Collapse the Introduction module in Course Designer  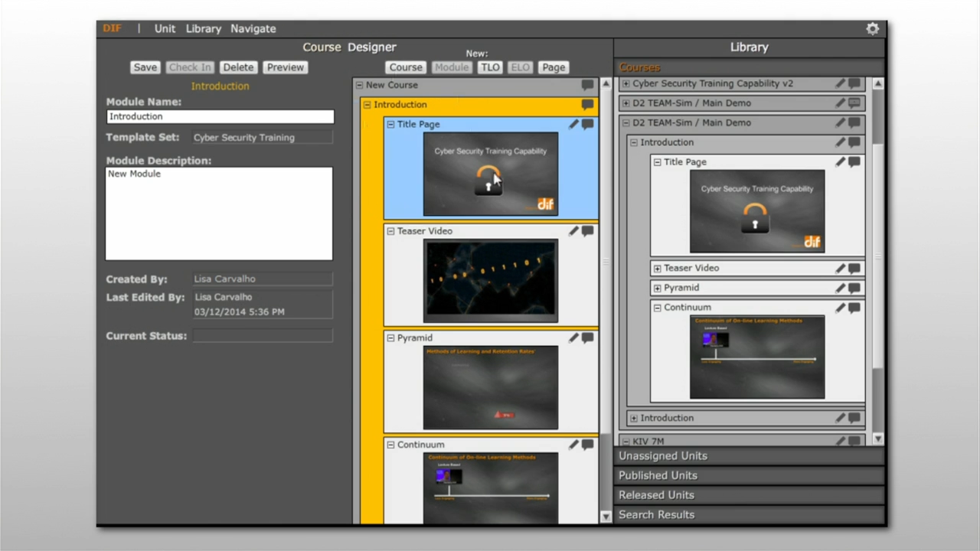click(367, 105)
